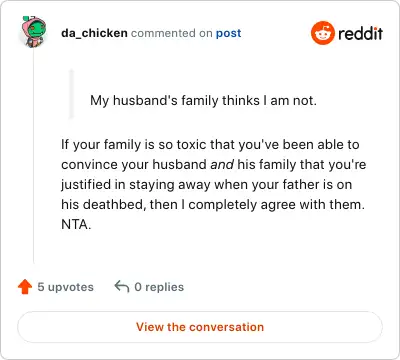
Task: Click the line "convince your husband"
Action: [213, 165]
